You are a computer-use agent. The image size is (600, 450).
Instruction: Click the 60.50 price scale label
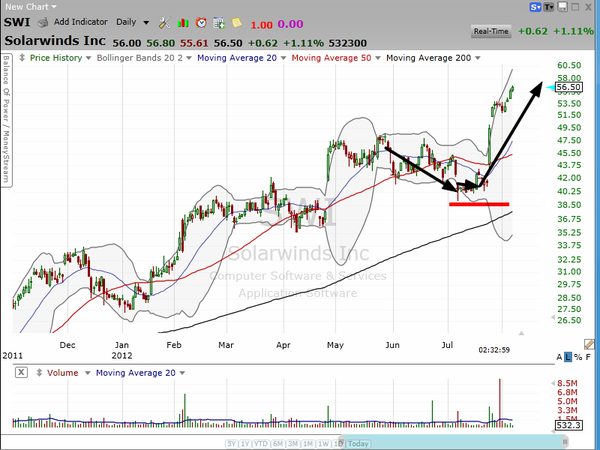pos(569,65)
